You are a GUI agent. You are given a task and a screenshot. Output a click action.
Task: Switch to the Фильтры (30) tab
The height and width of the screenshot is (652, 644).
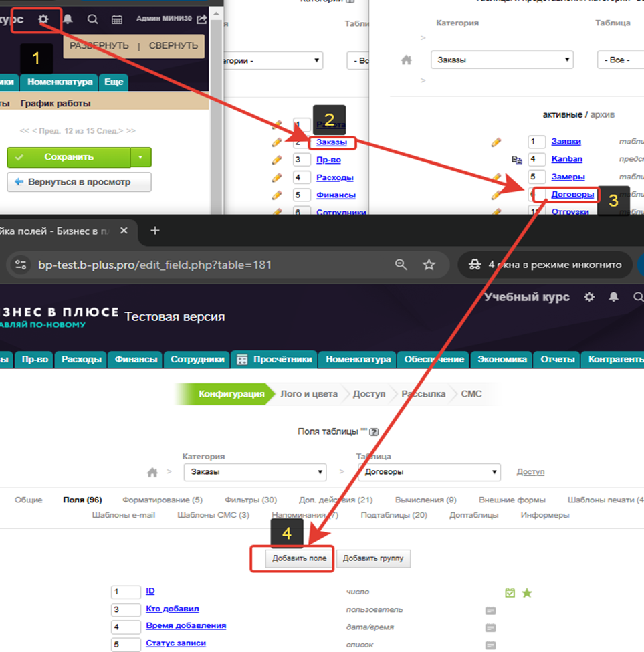point(251,500)
